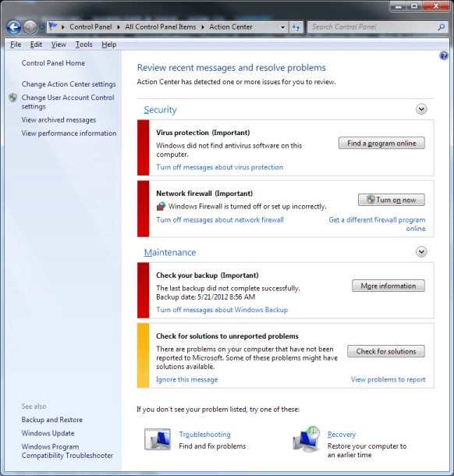Select Check for solutions to unreported problems title
The height and width of the screenshot is (476, 454).
[x=227, y=336]
